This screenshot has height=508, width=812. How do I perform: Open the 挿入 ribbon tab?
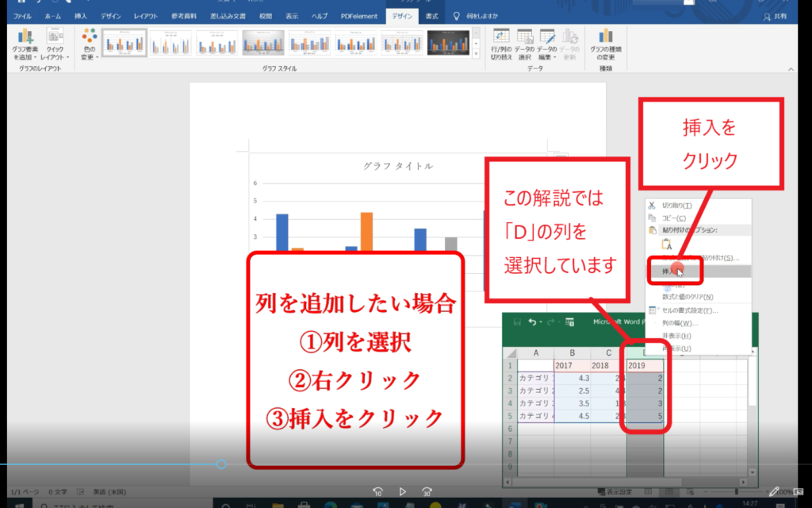pyautogui.click(x=81, y=16)
